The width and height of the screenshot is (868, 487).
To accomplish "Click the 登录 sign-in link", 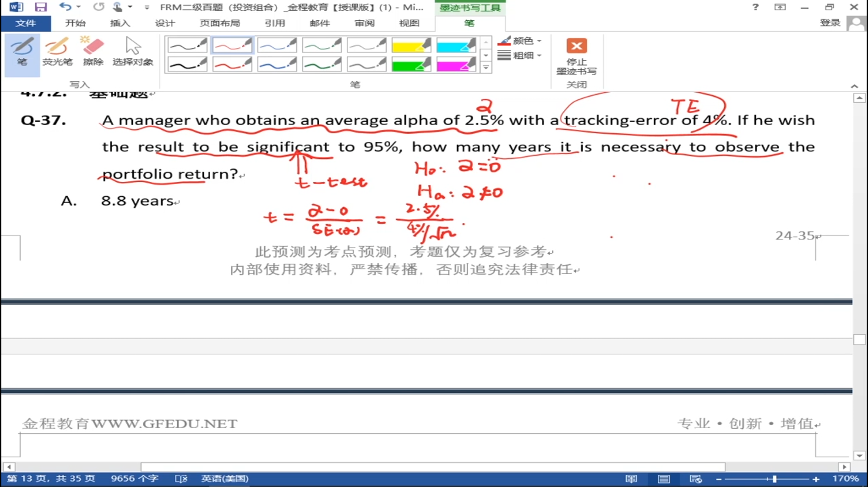I will [x=830, y=23].
